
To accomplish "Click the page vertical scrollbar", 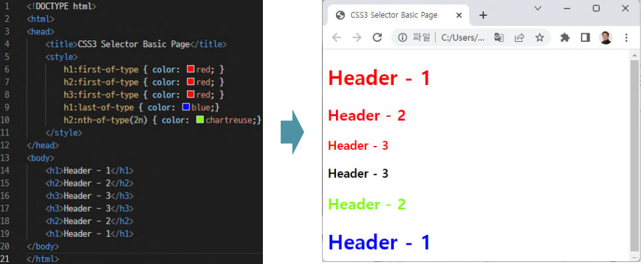I will 635,155.
